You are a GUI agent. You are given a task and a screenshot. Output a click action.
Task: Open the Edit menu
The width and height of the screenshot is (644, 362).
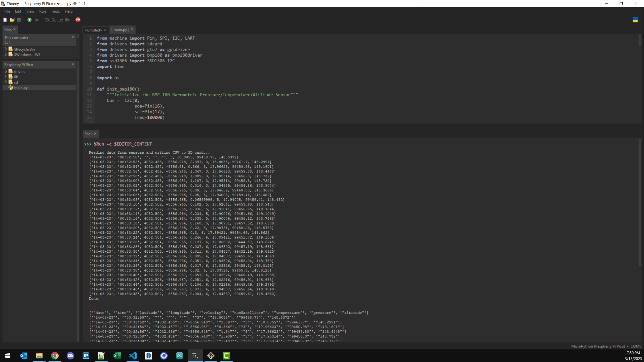[18, 11]
